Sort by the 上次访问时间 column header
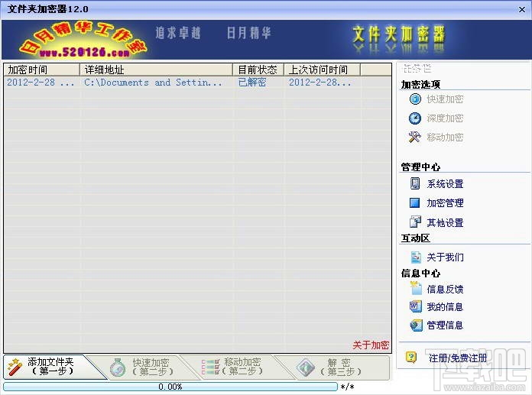 point(322,70)
